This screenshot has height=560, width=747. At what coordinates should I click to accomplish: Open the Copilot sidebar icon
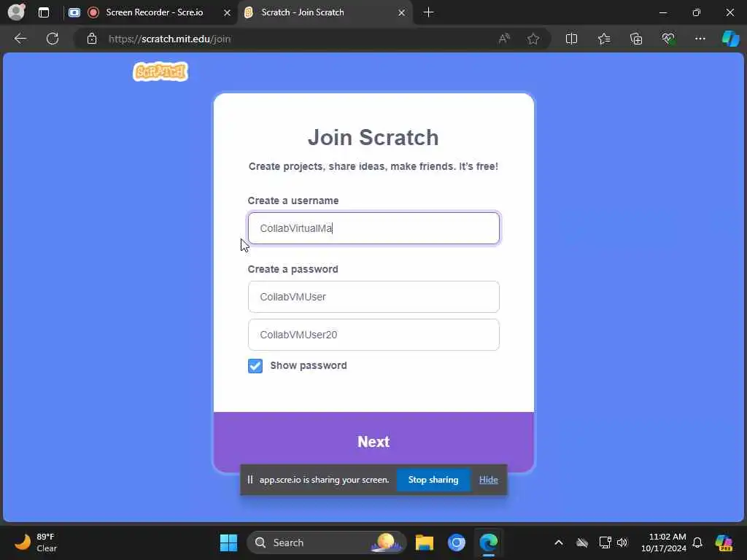(730, 39)
